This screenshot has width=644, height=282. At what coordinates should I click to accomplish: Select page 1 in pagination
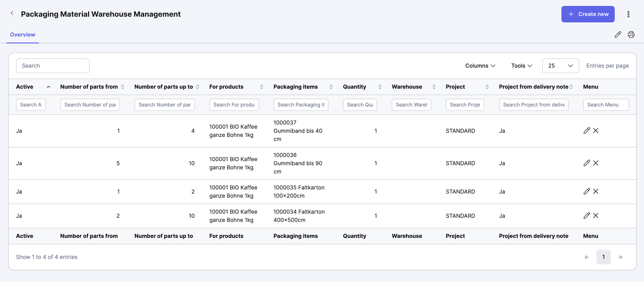point(604,257)
